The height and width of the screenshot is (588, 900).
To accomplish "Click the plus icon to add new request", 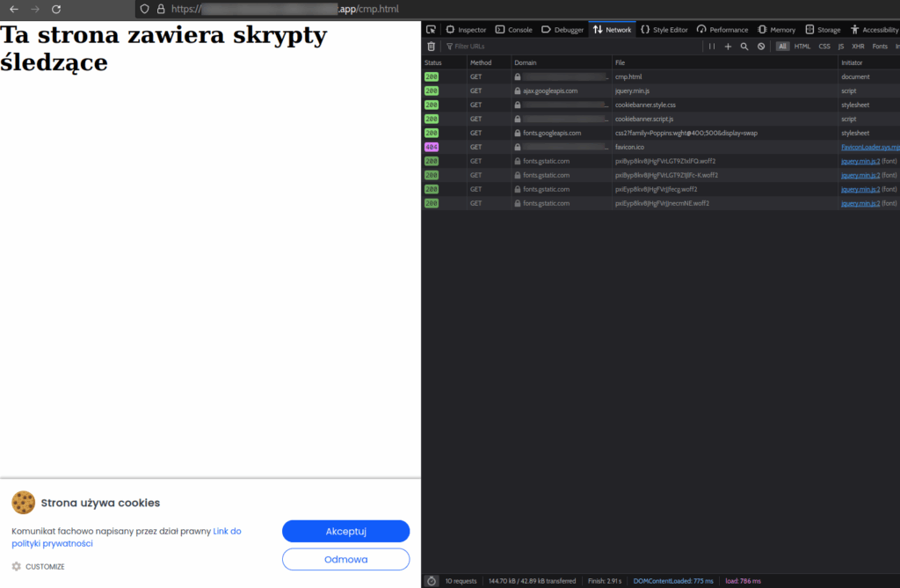I will click(x=728, y=47).
